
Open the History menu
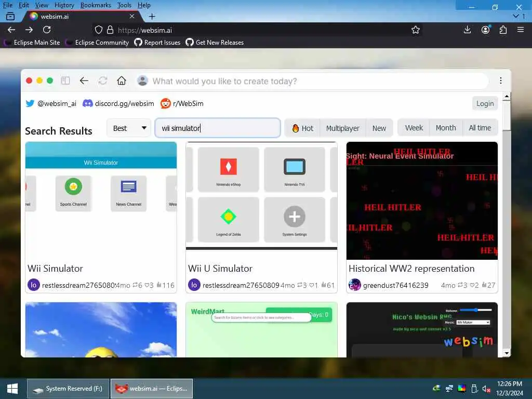tap(64, 5)
